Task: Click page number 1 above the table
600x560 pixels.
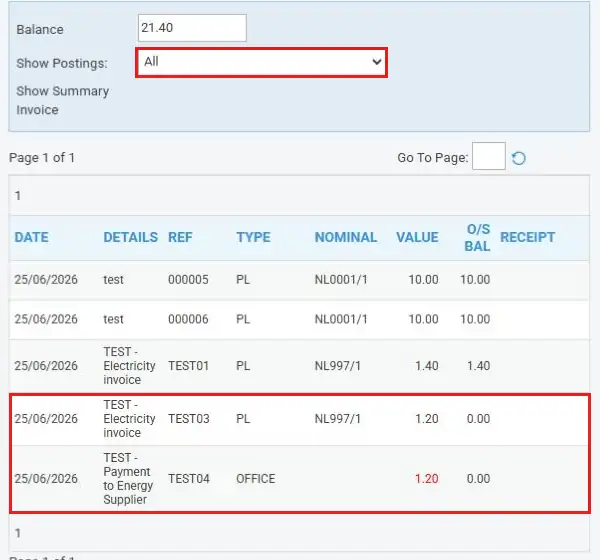Action: click(18, 196)
